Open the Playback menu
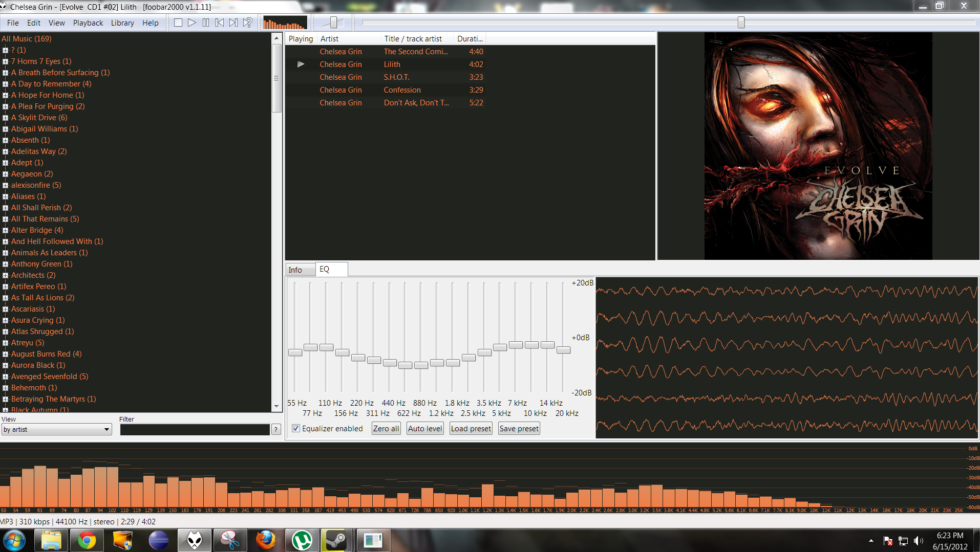This screenshot has height=552, width=980. pyautogui.click(x=88, y=23)
